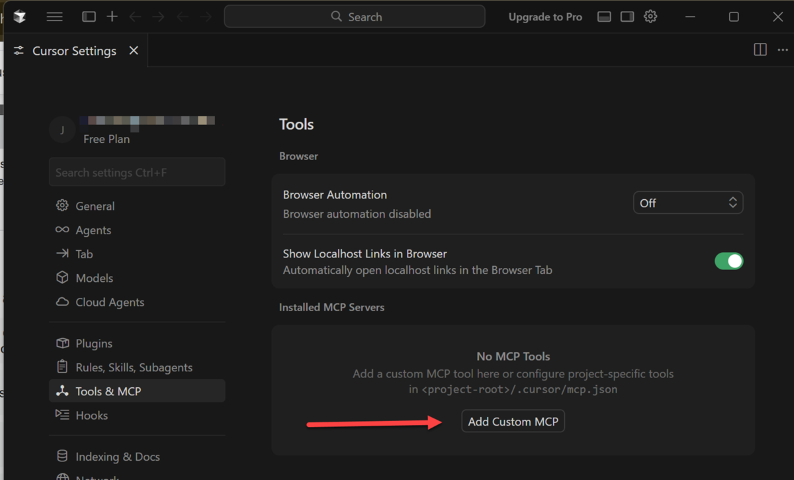This screenshot has height=480, width=794.
Task: Open the more actions ellipsis menu
Action: (x=783, y=50)
